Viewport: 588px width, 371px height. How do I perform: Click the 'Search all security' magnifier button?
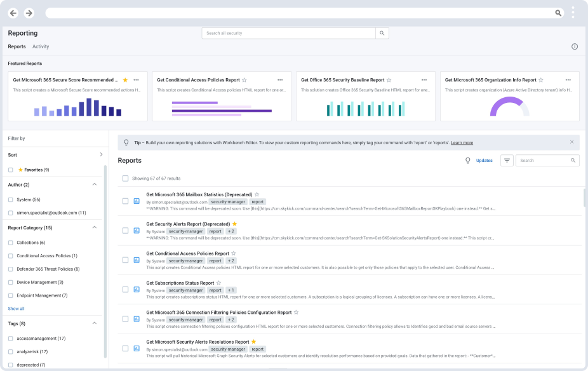tap(382, 33)
